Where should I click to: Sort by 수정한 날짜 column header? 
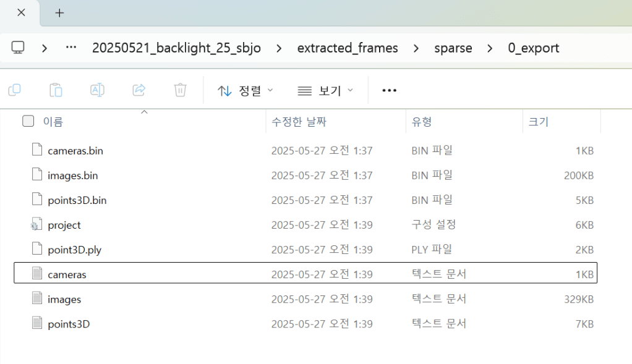(x=299, y=122)
